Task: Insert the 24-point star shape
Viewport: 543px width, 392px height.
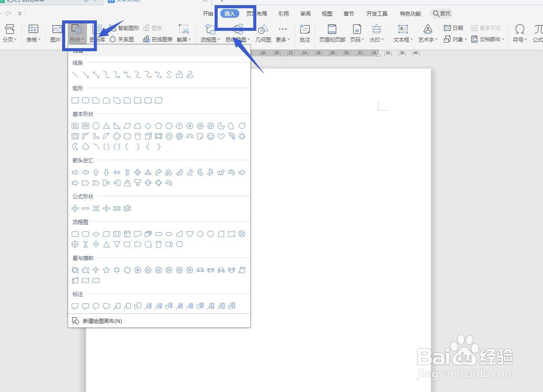Action: [x=179, y=270]
